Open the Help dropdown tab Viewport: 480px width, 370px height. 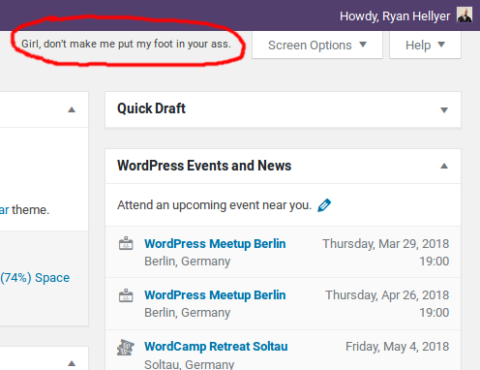click(425, 45)
